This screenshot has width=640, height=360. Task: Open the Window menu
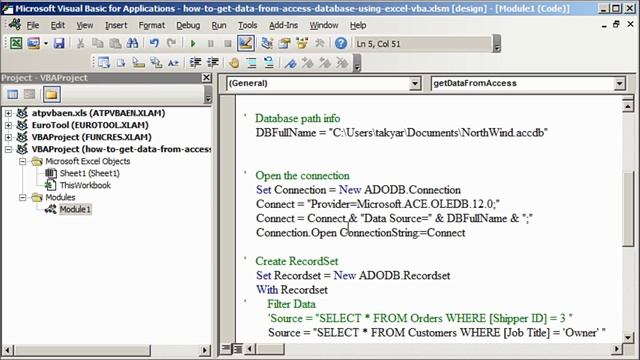(x=324, y=25)
